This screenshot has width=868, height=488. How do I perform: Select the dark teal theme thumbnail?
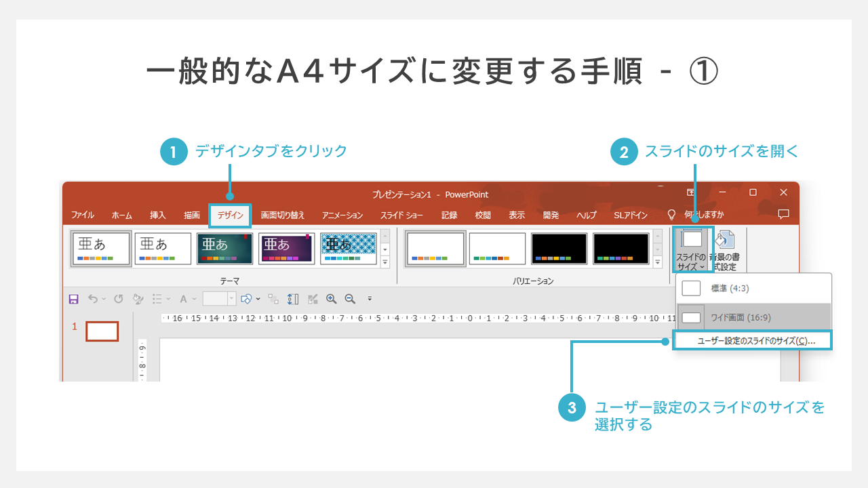coord(225,249)
